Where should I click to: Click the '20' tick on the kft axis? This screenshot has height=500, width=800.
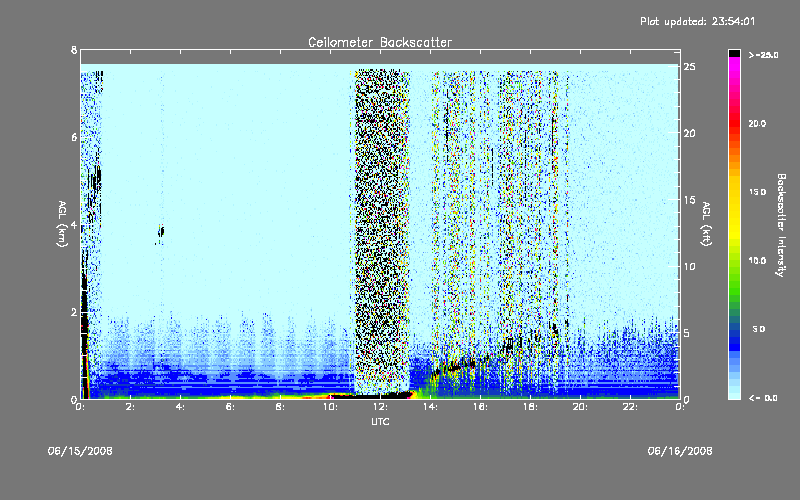[689, 133]
